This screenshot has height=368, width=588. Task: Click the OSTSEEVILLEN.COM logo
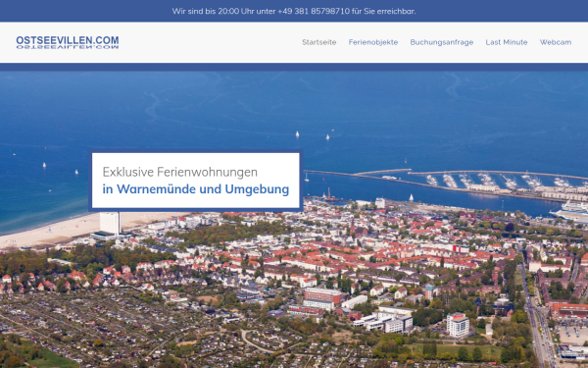(68, 42)
